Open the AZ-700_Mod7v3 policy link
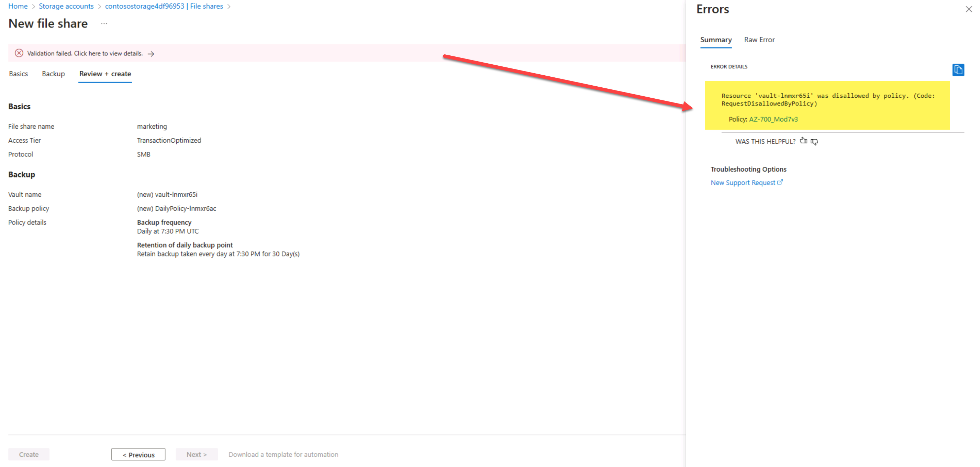This screenshot has height=467, width=980. (774, 119)
